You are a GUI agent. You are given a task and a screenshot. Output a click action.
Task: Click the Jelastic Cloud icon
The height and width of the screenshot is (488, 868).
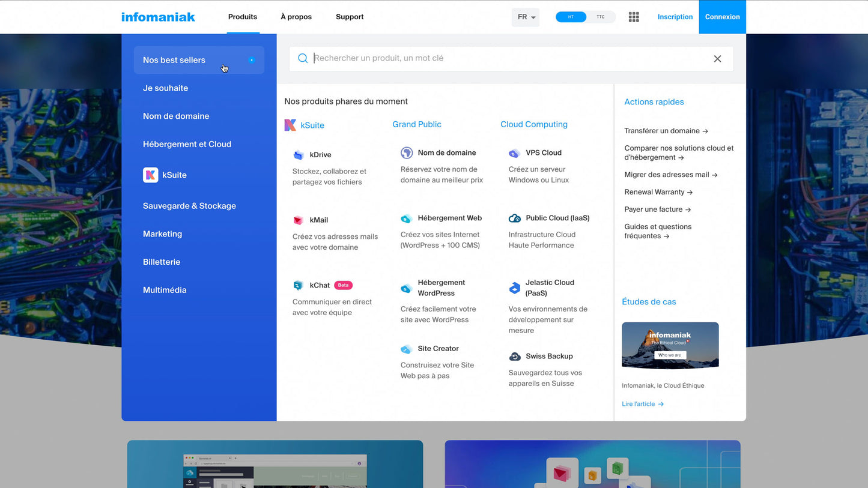tap(514, 288)
